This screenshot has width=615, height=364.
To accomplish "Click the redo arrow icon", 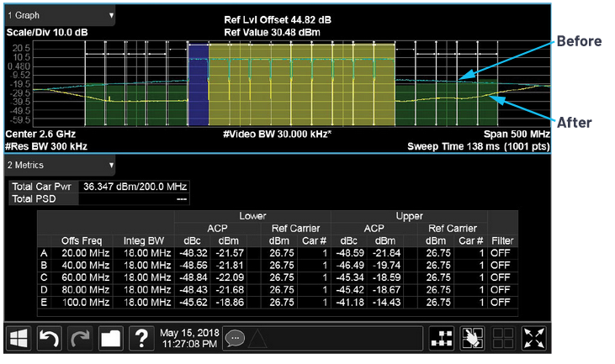I will (80, 338).
